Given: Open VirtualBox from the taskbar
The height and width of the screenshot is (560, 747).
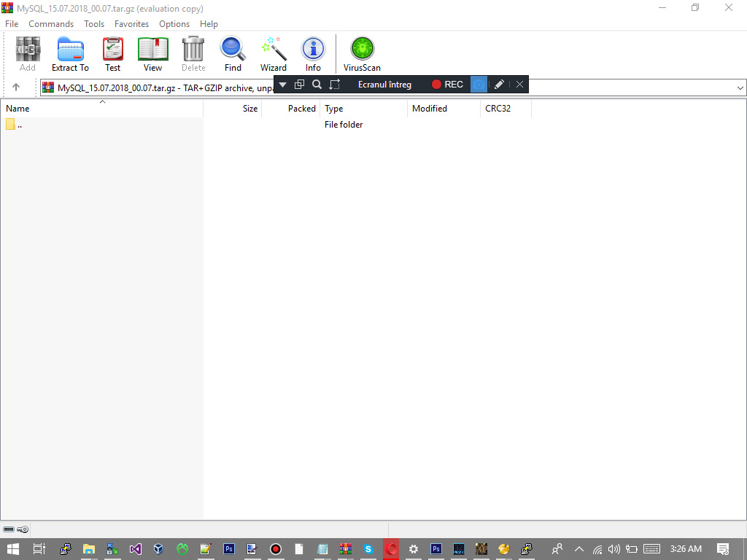Looking at the screenshot, I should tap(158, 549).
